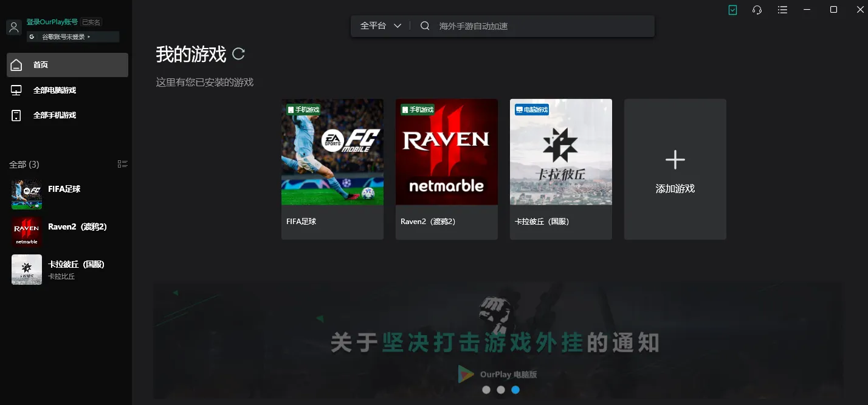Maximize the OurPlay window

834,10
